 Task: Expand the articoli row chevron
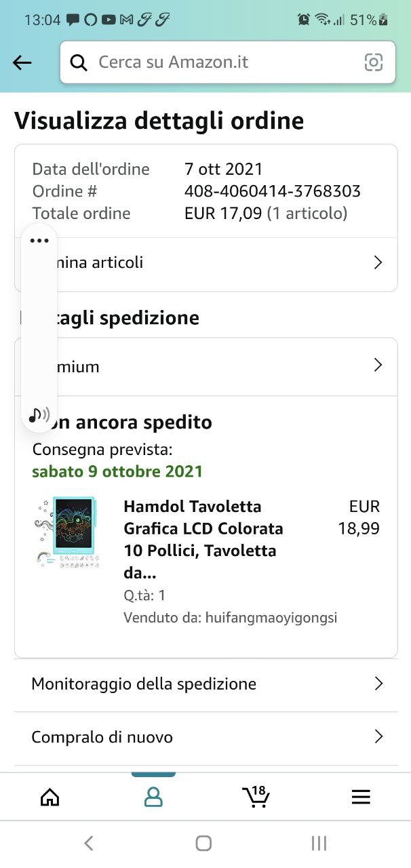pyautogui.click(x=378, y=262)
